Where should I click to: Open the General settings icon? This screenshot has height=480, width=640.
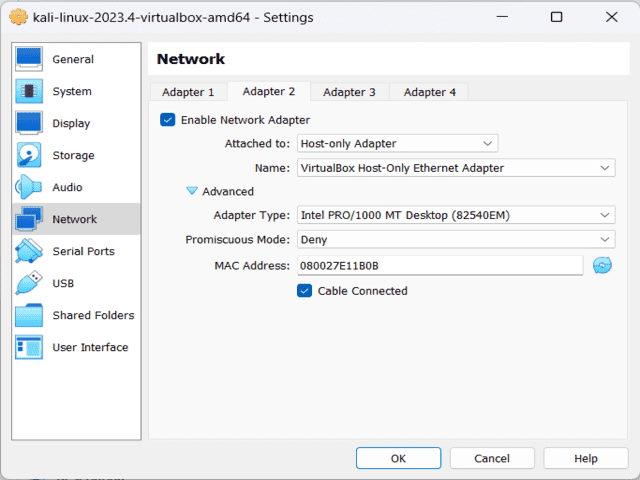pos(29,60)
